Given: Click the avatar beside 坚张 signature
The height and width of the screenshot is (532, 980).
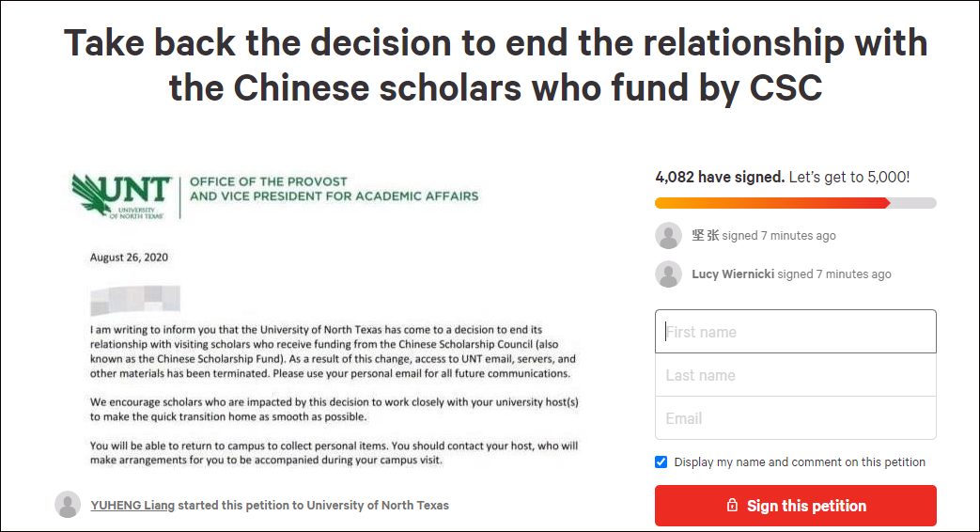Looking at the screenshot, I should 668,236.
